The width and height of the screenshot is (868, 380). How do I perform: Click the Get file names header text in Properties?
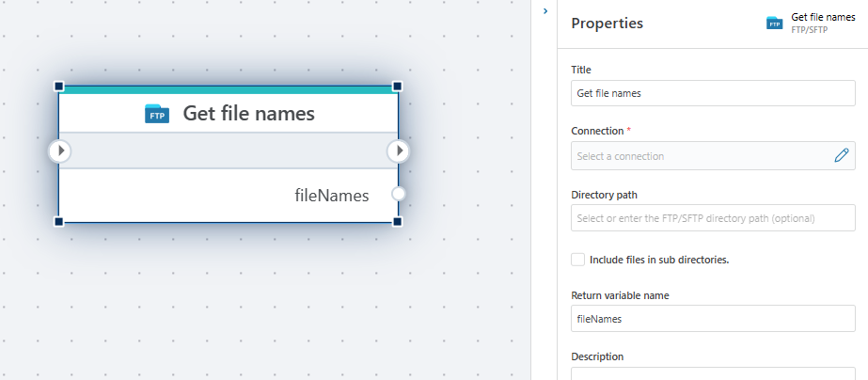coord(823,18)
